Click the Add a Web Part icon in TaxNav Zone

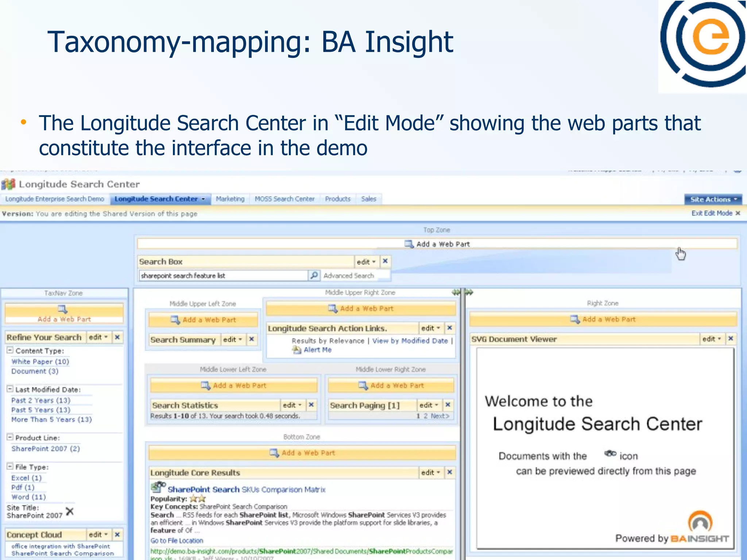[63, 309]
